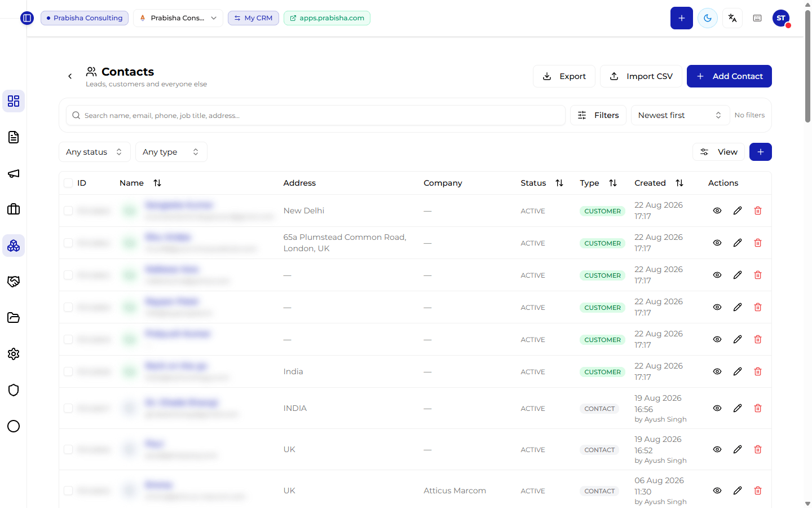Screen dimensions: 812x508
Task: Click the page vertical scrollbar
Action: tap(807, 67)
